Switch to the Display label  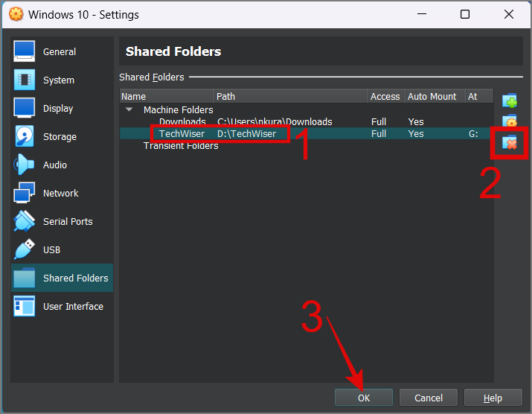pyautogui.click(x=58, y=108)
